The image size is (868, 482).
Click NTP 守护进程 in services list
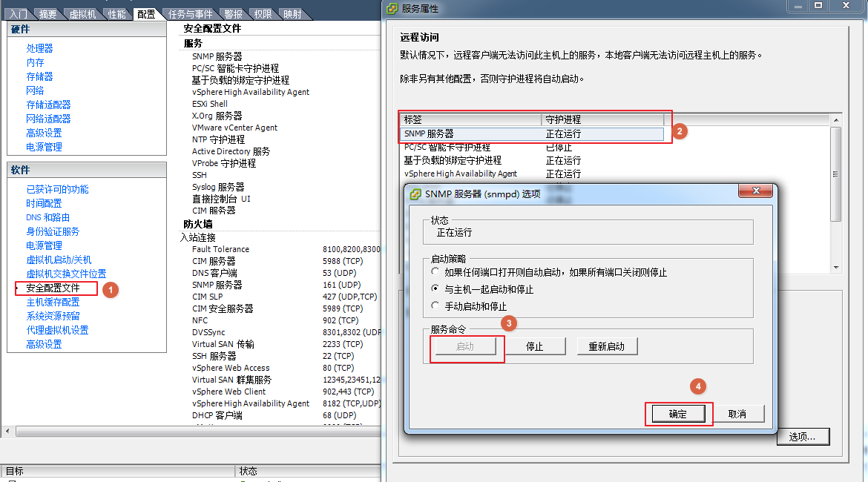[x=218, y=139]
